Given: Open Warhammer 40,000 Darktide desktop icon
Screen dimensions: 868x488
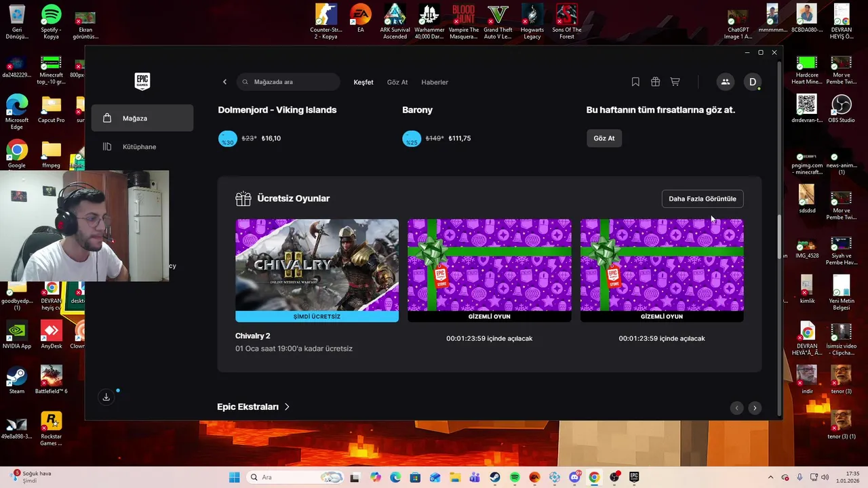Looking at the screenshot, I should click(x=429, y=22).
